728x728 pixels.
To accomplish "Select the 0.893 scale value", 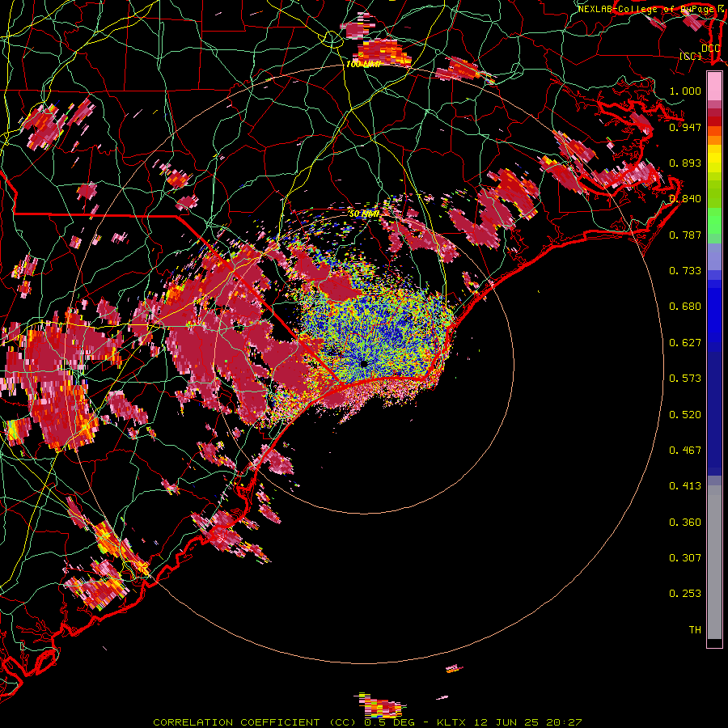I will click(685, 163).
